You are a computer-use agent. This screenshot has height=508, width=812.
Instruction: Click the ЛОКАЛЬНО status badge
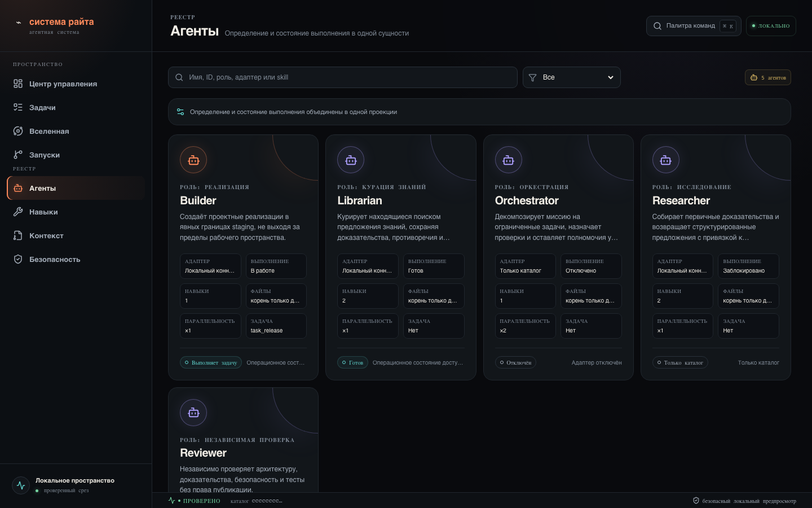(771, 26)
